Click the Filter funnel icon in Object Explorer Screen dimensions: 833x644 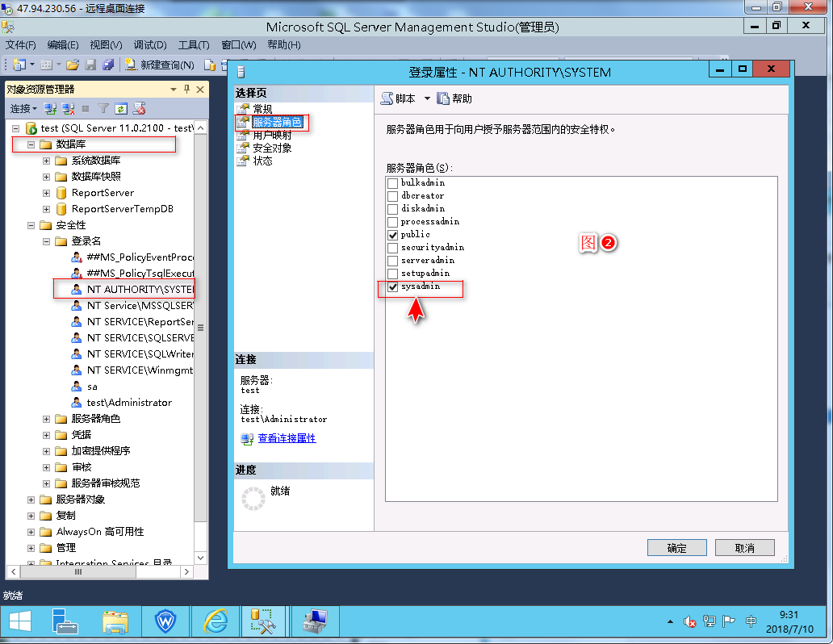[x=103, y=109]
